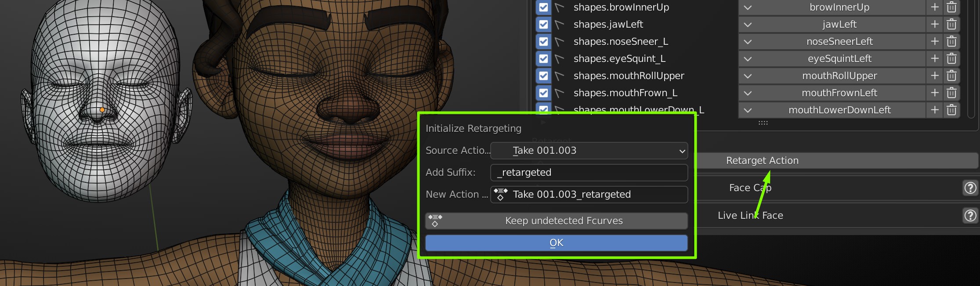Expand eyeSquintLeft target dropdown arrow
This screenshot has height=286, width=980.
click(747, 58)
